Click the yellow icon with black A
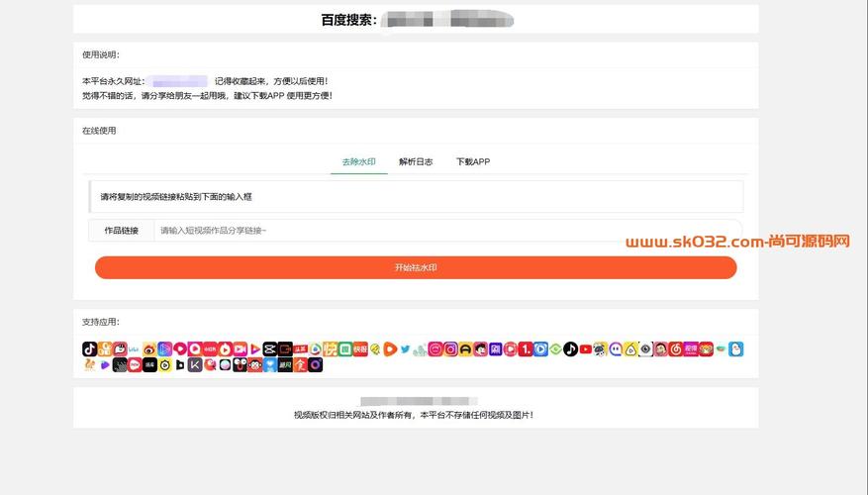Screen dimensions: 868x495 pos(465,348)
